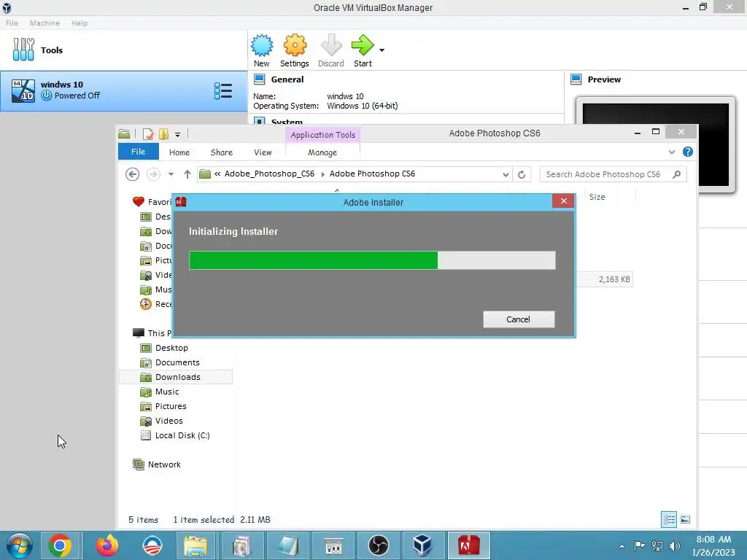Select Documents under This PC
The image size is (747, 560).
(177, 362)
